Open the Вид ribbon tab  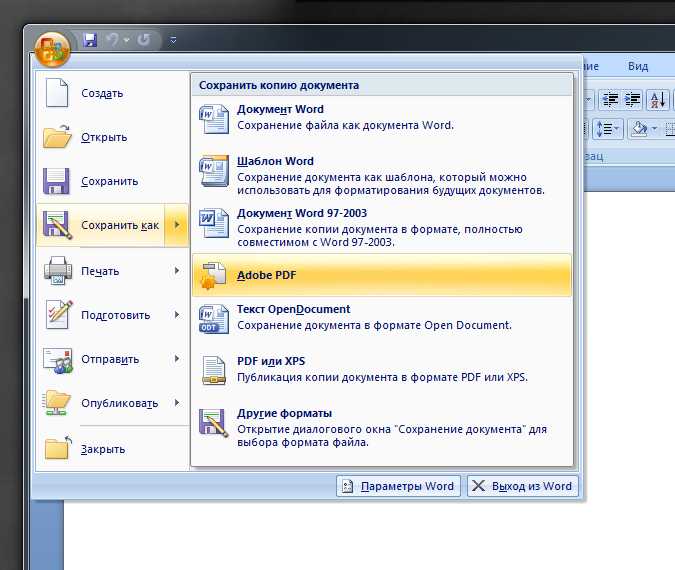coord(638,66)
